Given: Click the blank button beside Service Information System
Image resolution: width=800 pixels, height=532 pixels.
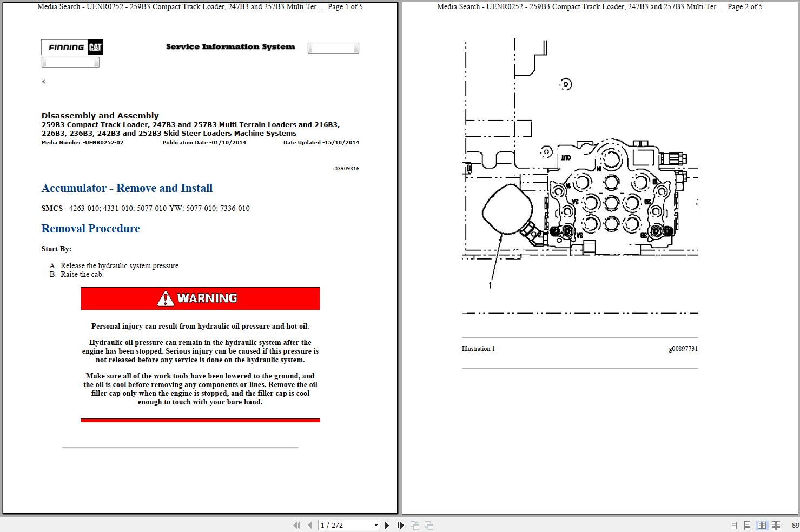Looking at the screenshot, I should coord(333,48).
